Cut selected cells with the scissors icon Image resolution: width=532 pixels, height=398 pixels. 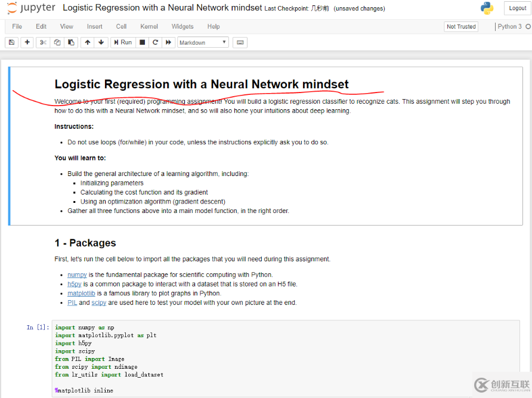(43, 42)
